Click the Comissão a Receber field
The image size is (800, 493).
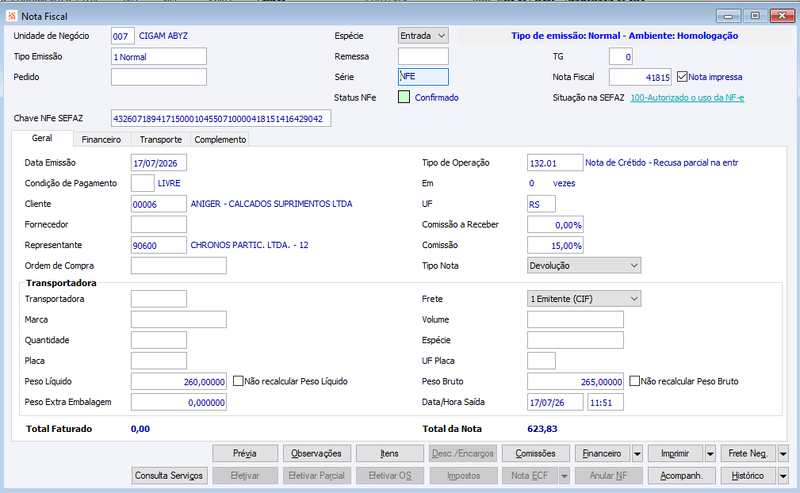click(x=555, y=224)
